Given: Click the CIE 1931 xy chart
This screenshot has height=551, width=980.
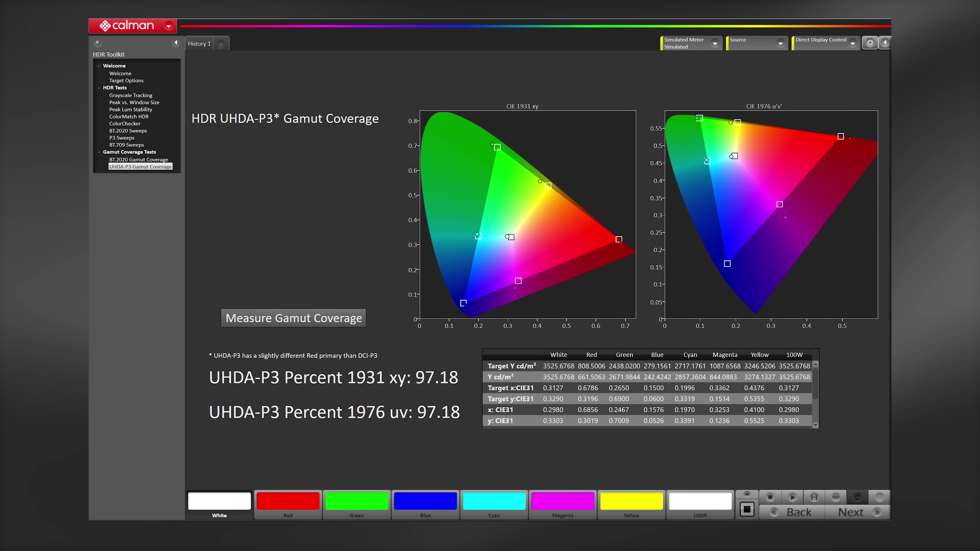Looking at the screenshot, I should click(528, 215).
